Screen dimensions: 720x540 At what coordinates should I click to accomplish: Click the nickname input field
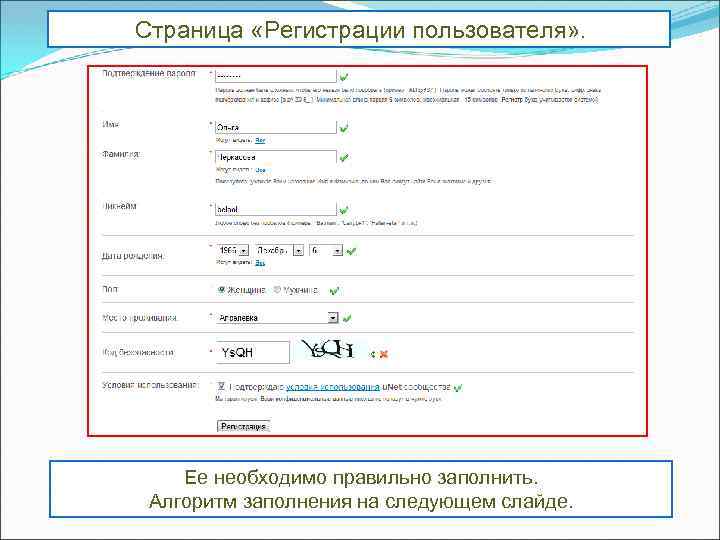[x=276, y=209]
